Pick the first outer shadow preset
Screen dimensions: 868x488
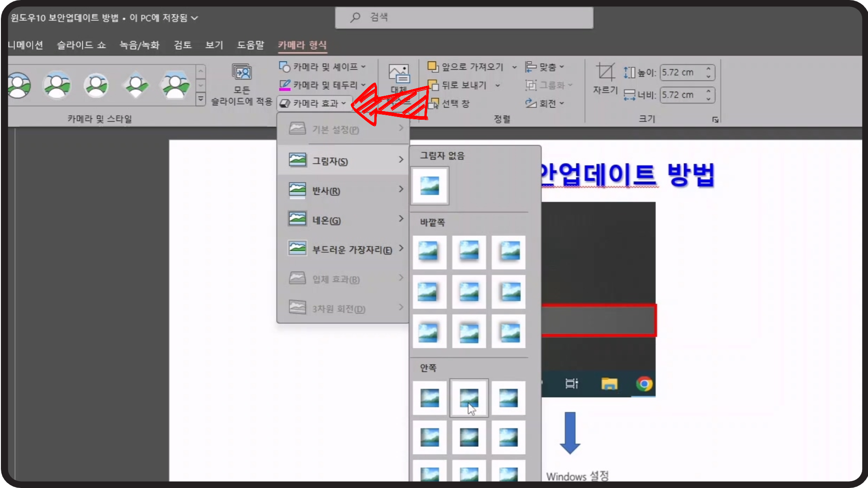click(x=429, y=252)
